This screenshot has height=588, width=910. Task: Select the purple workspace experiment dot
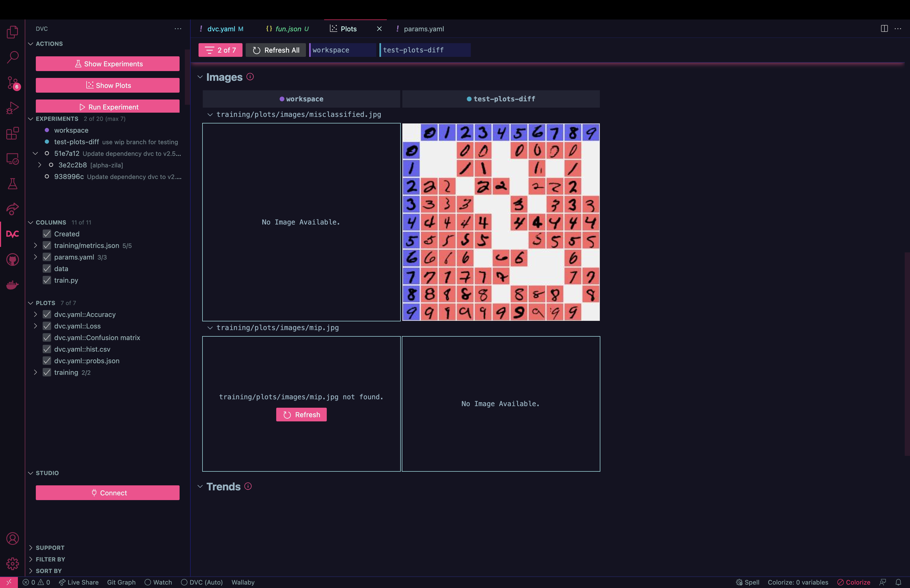47,130
